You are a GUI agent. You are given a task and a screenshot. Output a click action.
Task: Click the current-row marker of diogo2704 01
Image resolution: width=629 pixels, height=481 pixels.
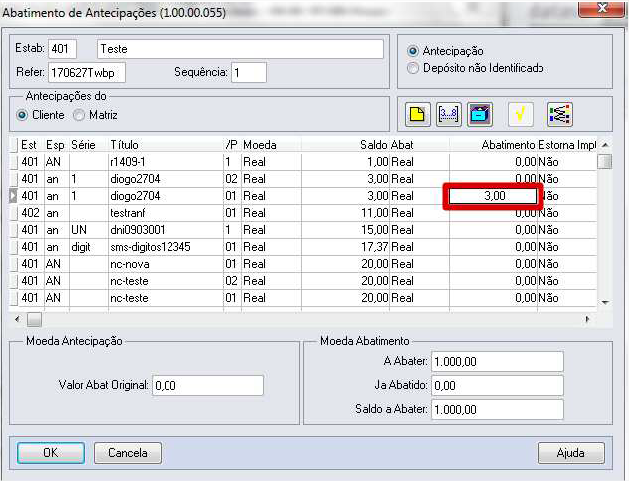click(14, 196)
